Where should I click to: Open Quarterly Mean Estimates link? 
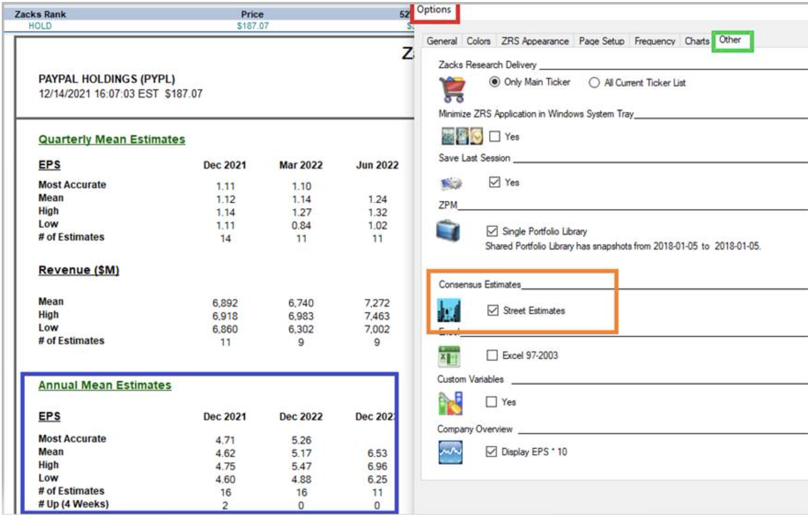click(x=111, y=140)
